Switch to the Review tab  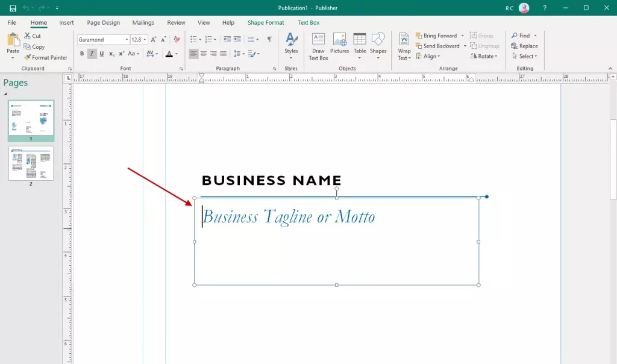click(x=176, y=22)
